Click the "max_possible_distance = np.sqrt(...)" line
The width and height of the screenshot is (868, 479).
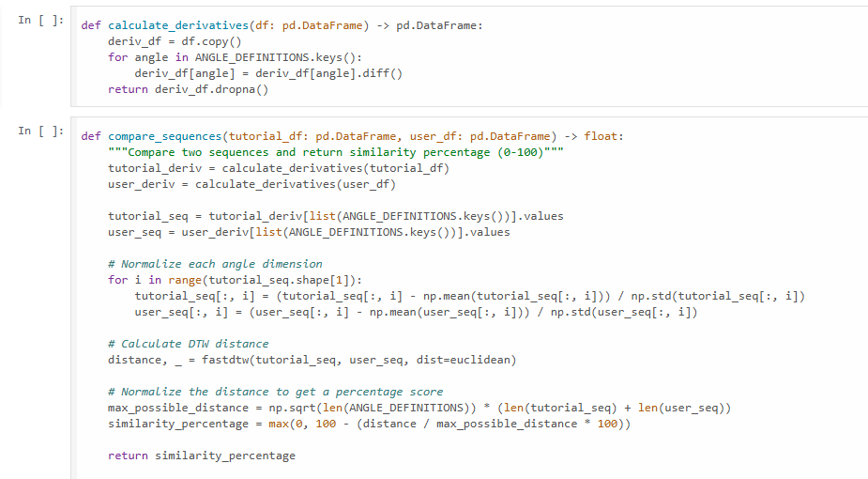pyautogui.click(x=419, y=409)
